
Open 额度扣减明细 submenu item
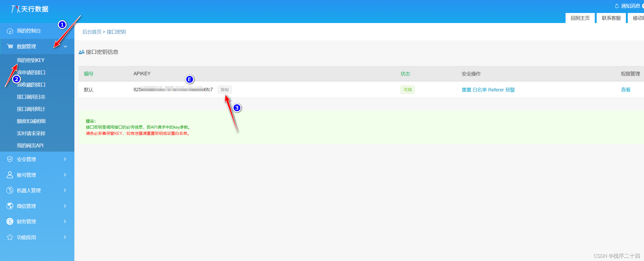pos(31,121)
